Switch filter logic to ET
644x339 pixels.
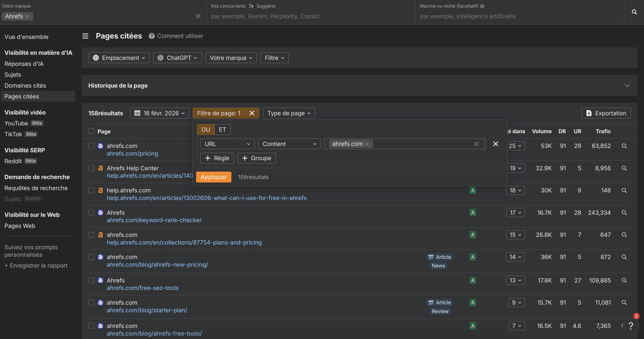pyautogui.click(x=222, y=130)
